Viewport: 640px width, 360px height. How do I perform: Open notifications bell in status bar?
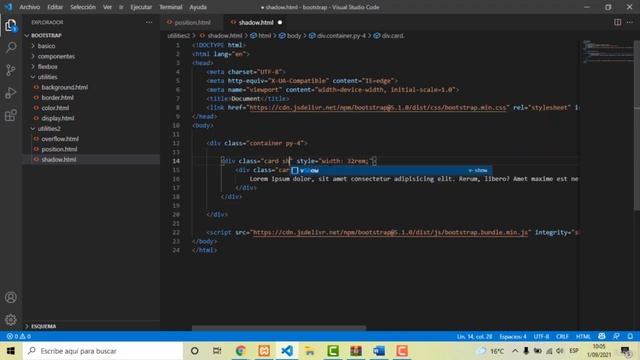click(630, 336)
